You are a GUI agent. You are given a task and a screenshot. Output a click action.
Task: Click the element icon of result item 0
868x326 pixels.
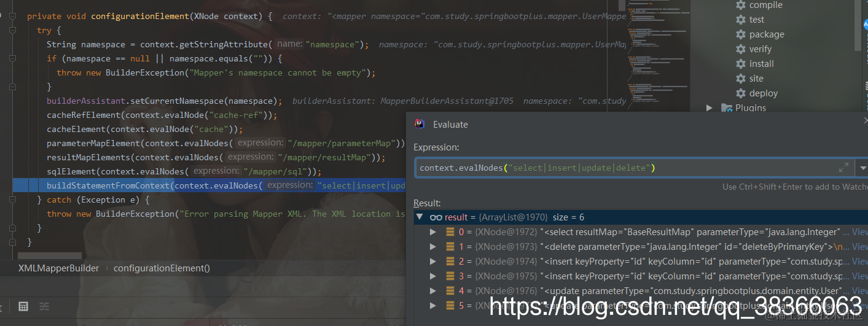tap(450, 232)
